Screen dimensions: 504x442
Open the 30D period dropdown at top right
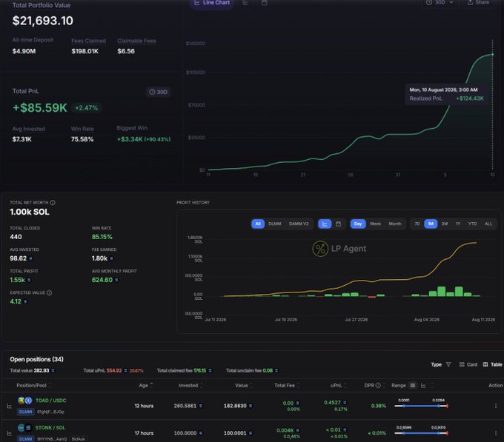440,2
